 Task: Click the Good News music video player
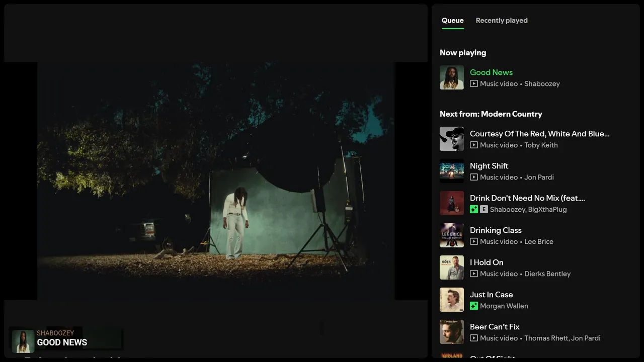pyautogui.click(x=216, y=181)
